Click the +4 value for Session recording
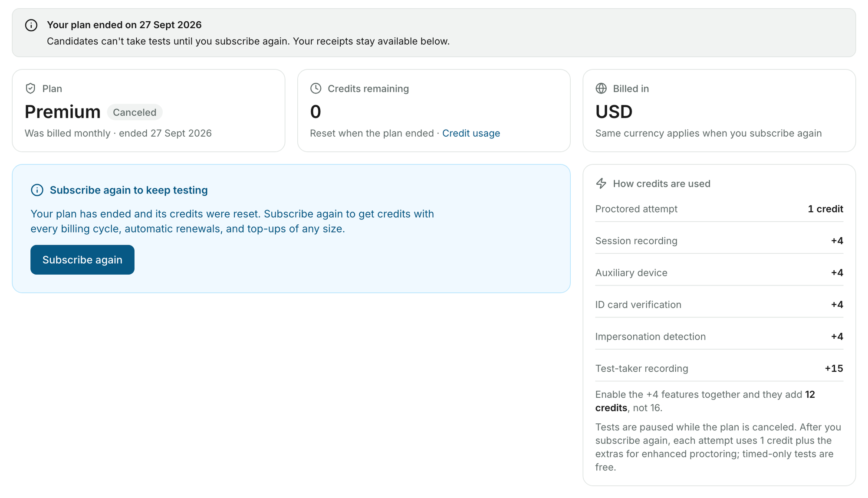Screen dimensions: 868x498 tap(837, 241)
